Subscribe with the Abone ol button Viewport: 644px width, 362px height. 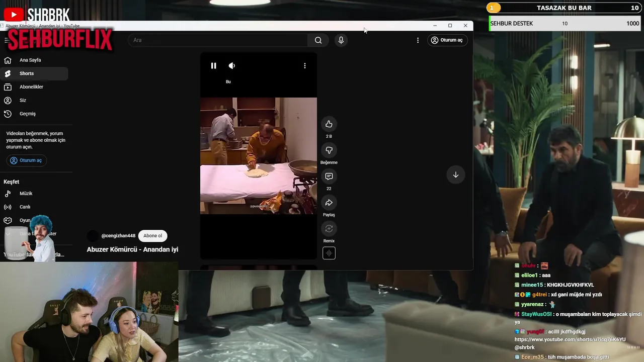(x=153, y=236)
